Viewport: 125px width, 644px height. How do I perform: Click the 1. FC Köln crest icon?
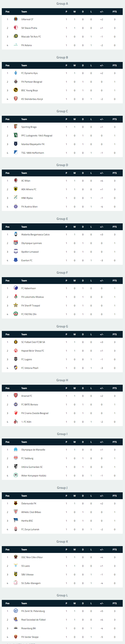(x=16, y=422)
